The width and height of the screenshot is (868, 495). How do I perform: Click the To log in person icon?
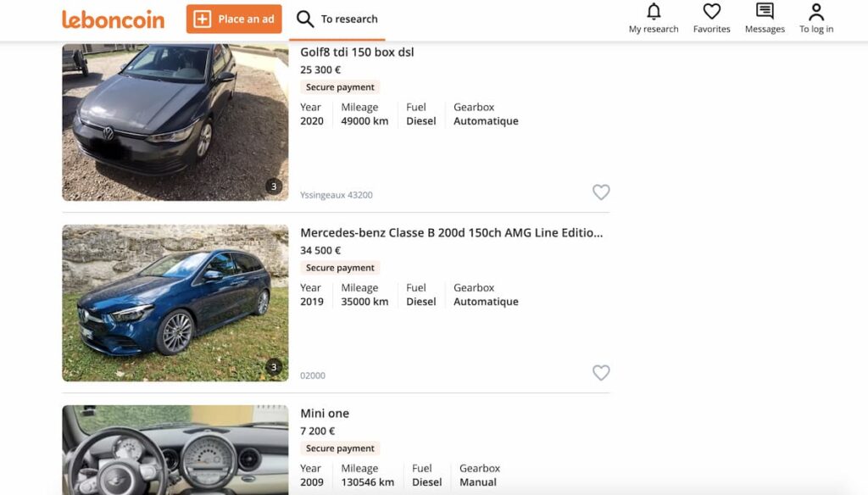[x=816, y=12]
